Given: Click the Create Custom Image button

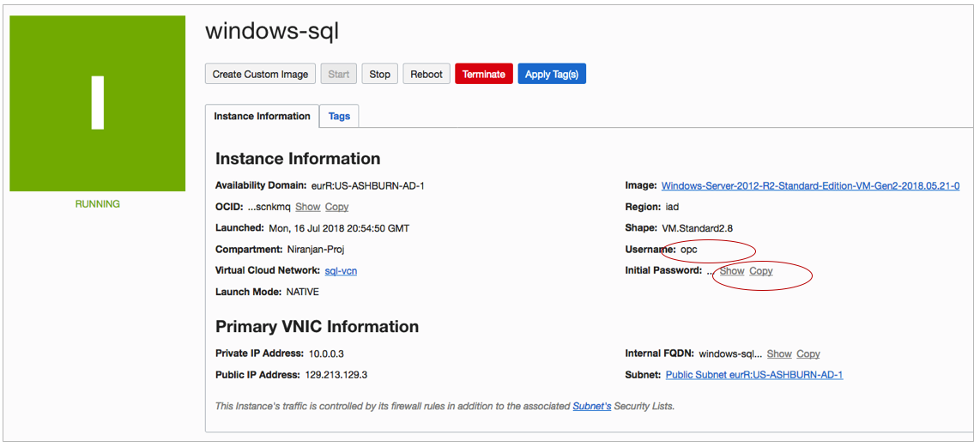Looking at the screenshot, I should click(260, 74).
